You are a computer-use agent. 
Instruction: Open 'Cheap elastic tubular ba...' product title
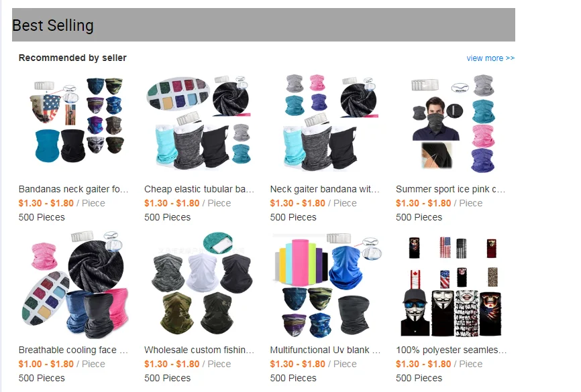pos(199,189)
